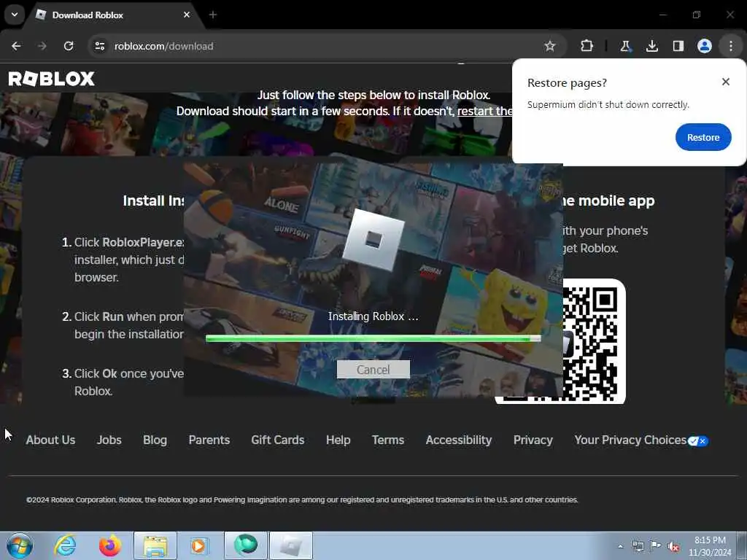747x560 pixels.
Task: Open the Help footer link
Action: [338, 440]
